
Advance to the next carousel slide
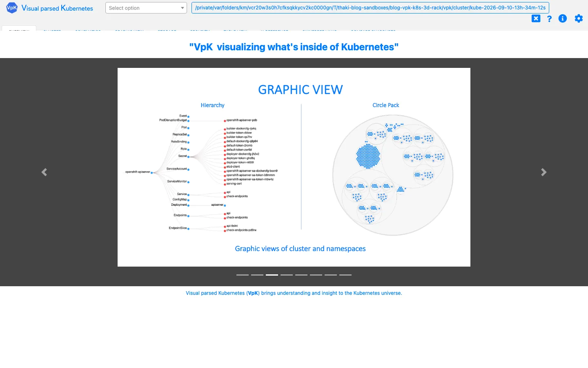point(543,172)
